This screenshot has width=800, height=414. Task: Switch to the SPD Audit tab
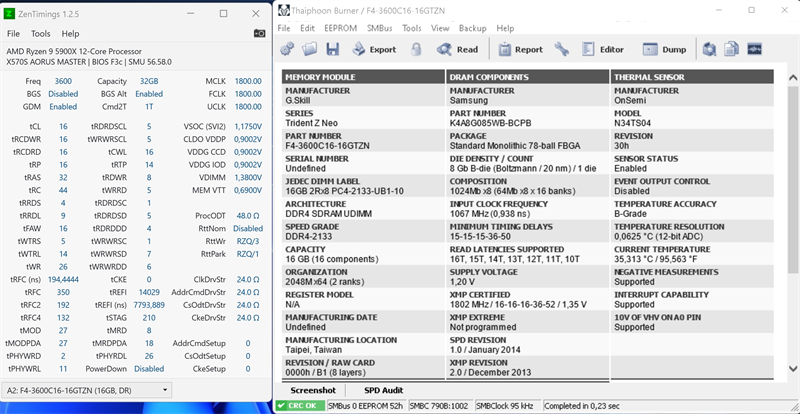(385, 389)
